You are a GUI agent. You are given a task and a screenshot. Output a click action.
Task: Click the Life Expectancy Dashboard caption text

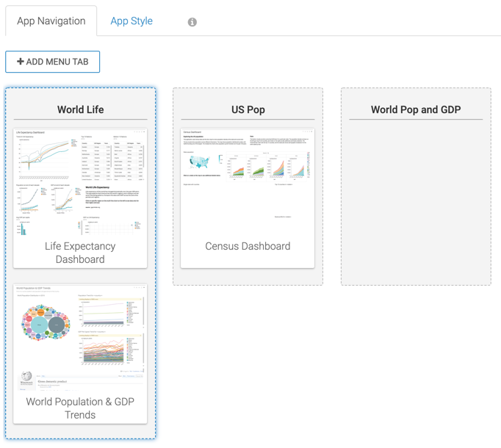coord(80,253)
